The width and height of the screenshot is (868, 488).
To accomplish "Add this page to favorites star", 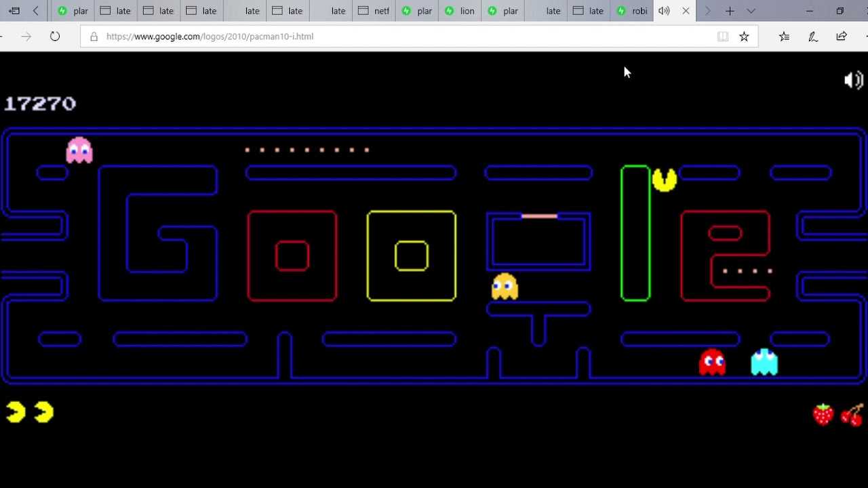I will pyautogui.click(x=744, y=37).
